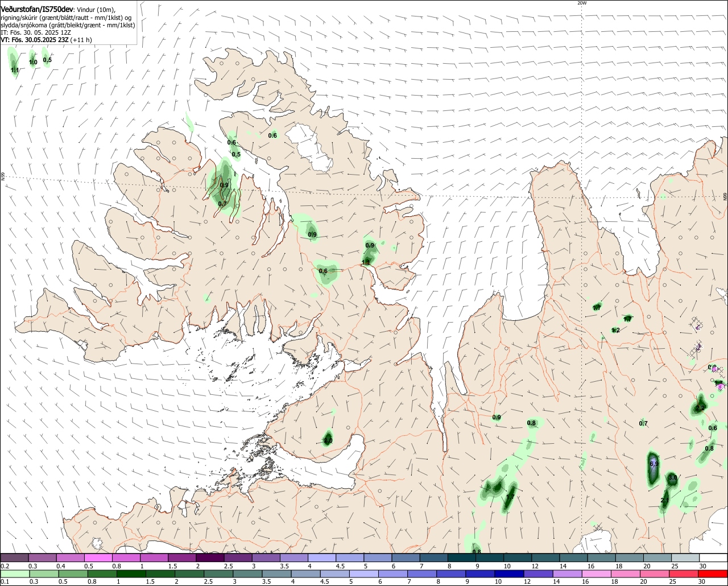Click the medium green 0.5 rain swatch
Screen dimensions: 728x586
click(73, 573)
